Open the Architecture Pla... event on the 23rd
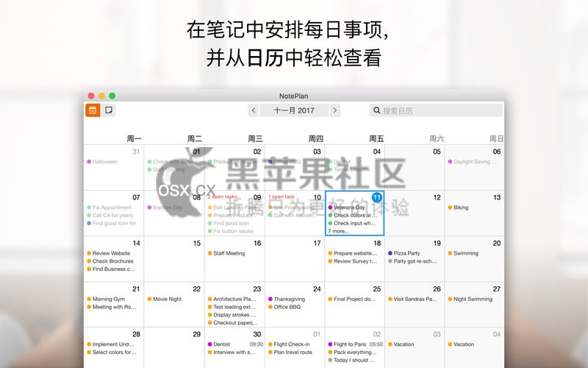588x368 pixels. (x=232, y=299)
